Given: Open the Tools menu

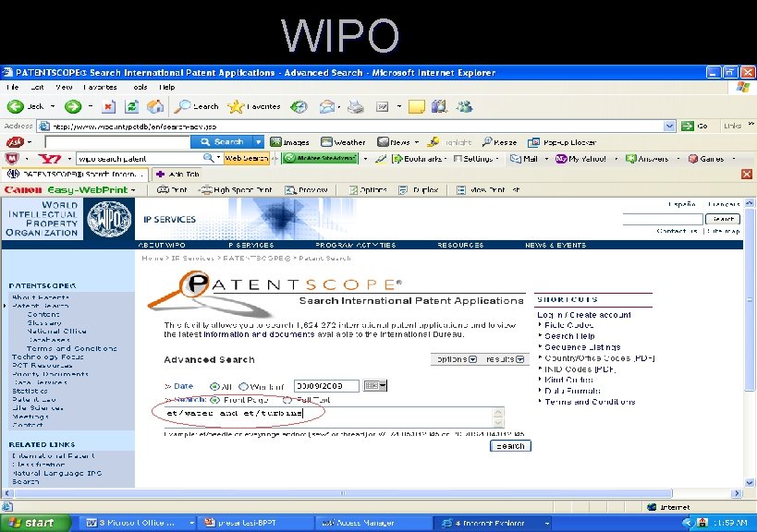Looking at the screenshot, I should (x=139, y=87).
